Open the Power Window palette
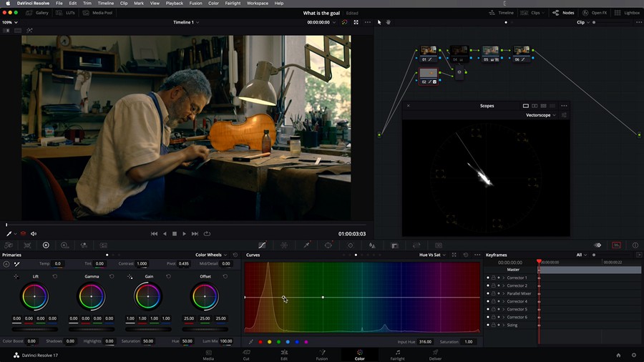 coord(328,245)
